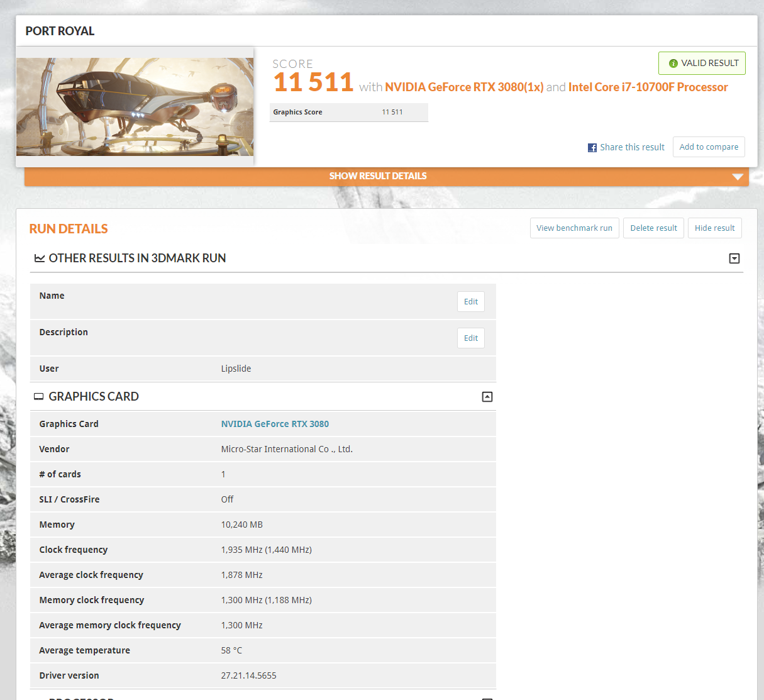
Task: Click the Average memory clock frequency label
Action: click(110, 625)
